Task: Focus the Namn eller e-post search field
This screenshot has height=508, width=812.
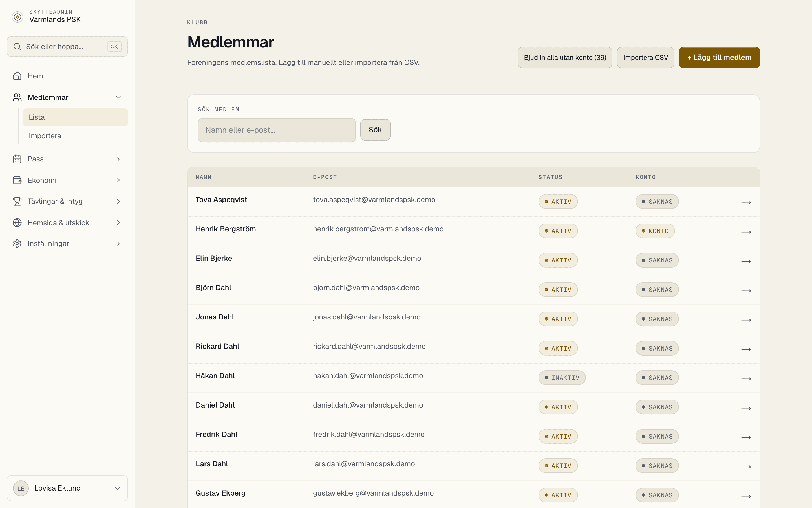Action: click(x=277, y=130)
